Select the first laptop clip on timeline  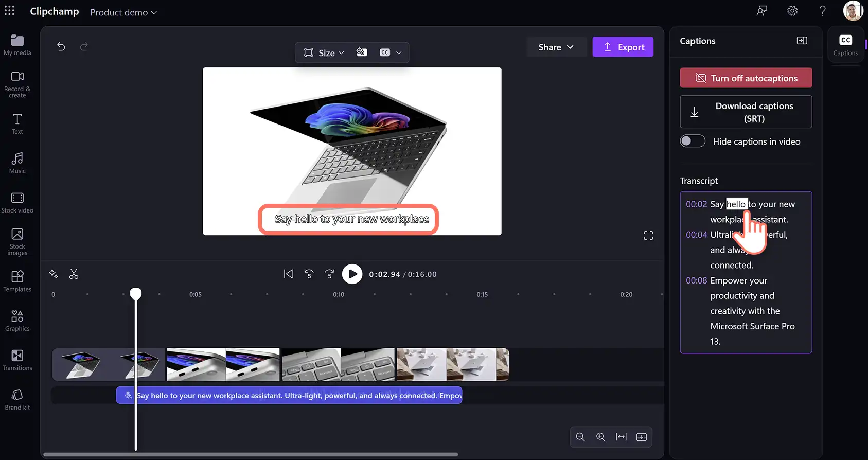point(108,364)
